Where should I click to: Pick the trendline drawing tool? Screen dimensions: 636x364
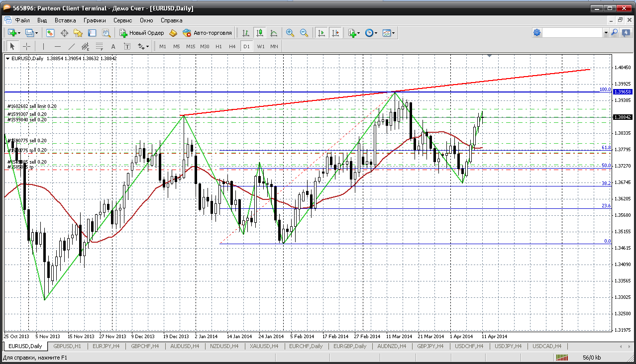pos(71,46)
